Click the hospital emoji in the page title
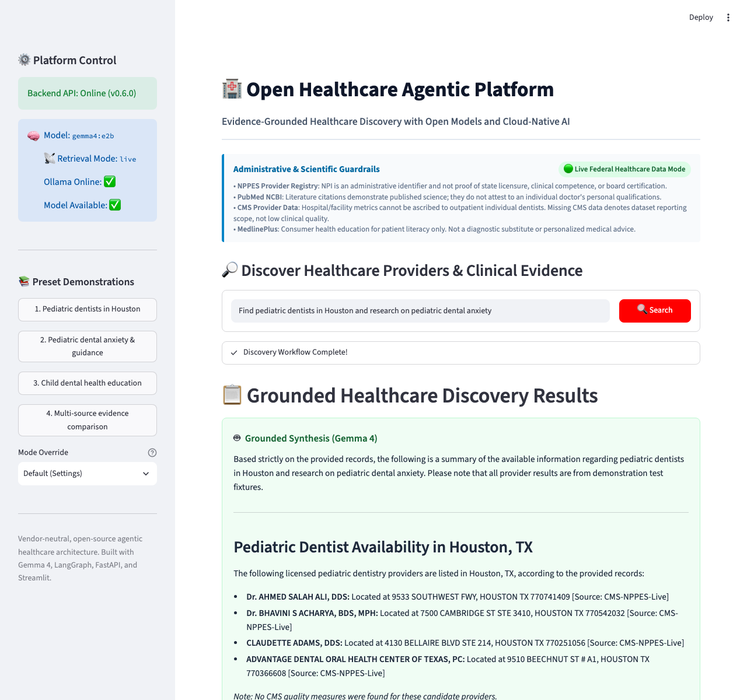The height and width of the screenshot is (700, 747). pyautogui.click(x=232, y=89)
